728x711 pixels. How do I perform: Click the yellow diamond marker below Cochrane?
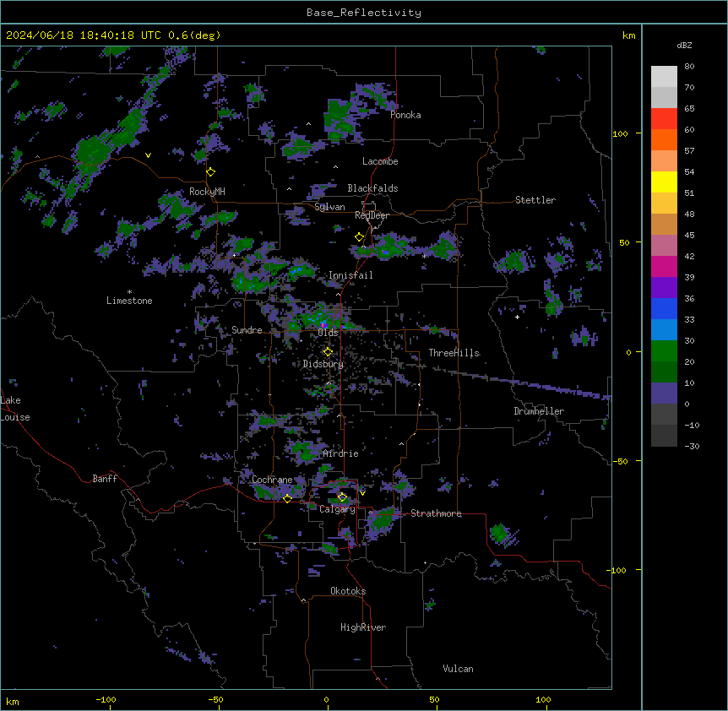pyautogui.click(x=287, y=498)
